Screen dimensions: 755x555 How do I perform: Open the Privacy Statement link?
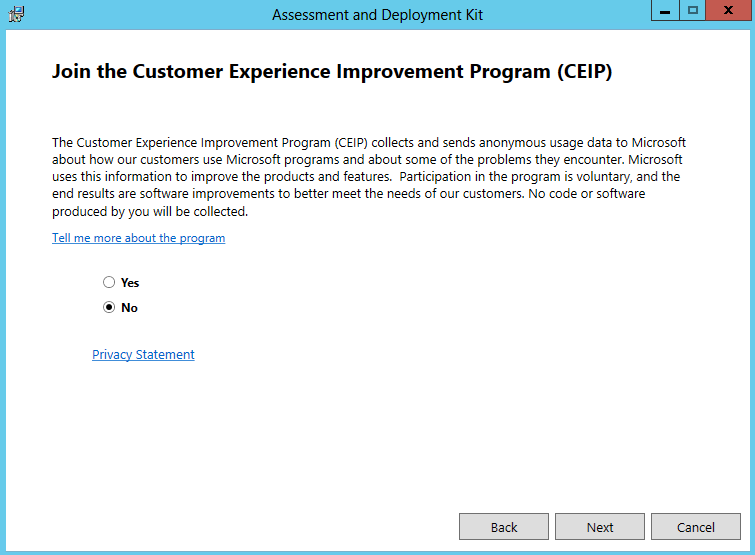[x=143, y=354]
